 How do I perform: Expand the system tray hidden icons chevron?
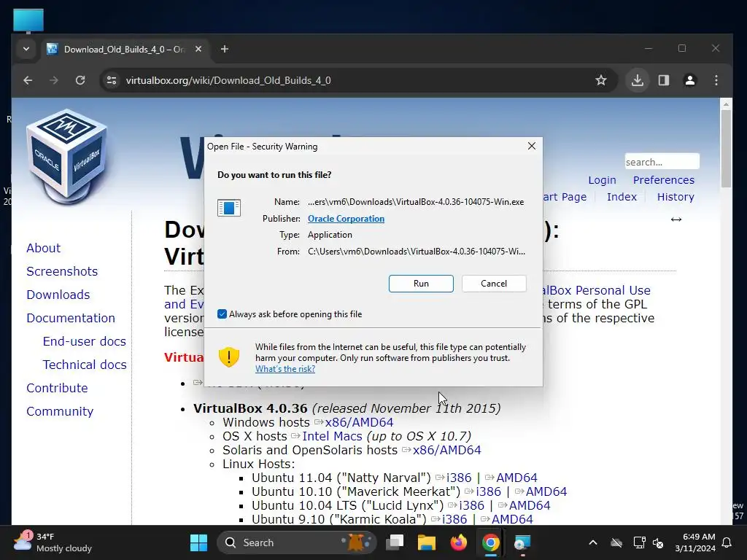pyautogui.click(x=592, y=542)
